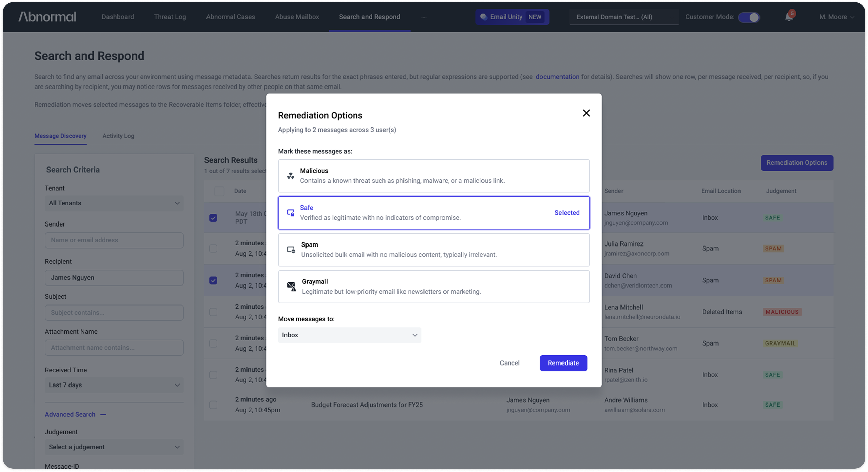Click the background Remediation Options button
Viewport: 868px width, 472px height.
tap(797, 163)
